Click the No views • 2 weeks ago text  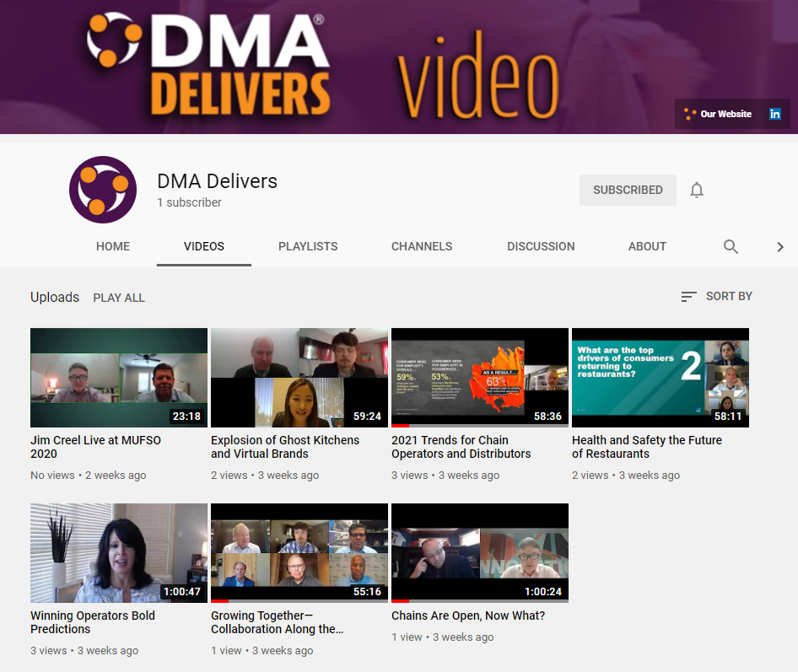click(x=89, y=476)
